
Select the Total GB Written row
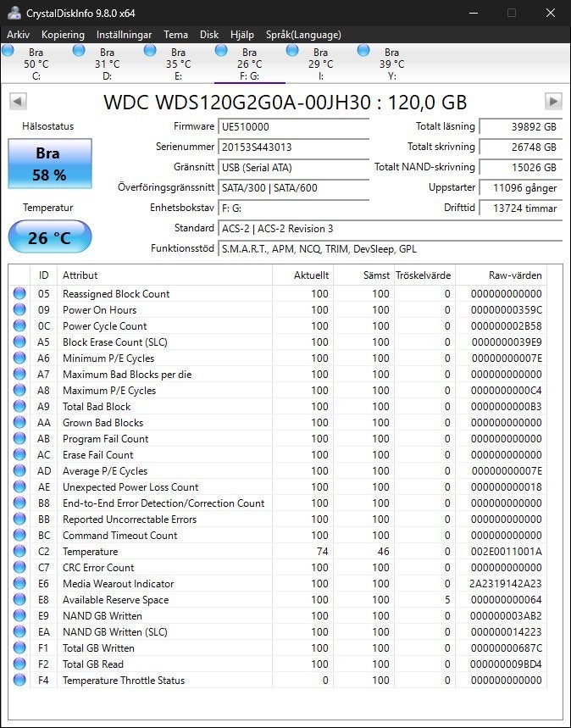(278, 647)
